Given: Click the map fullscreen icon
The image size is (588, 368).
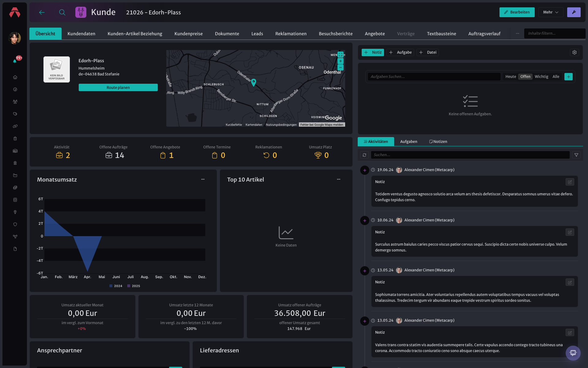Looking at the screenshot, I should pyautogui.click(x=341, y=55).
